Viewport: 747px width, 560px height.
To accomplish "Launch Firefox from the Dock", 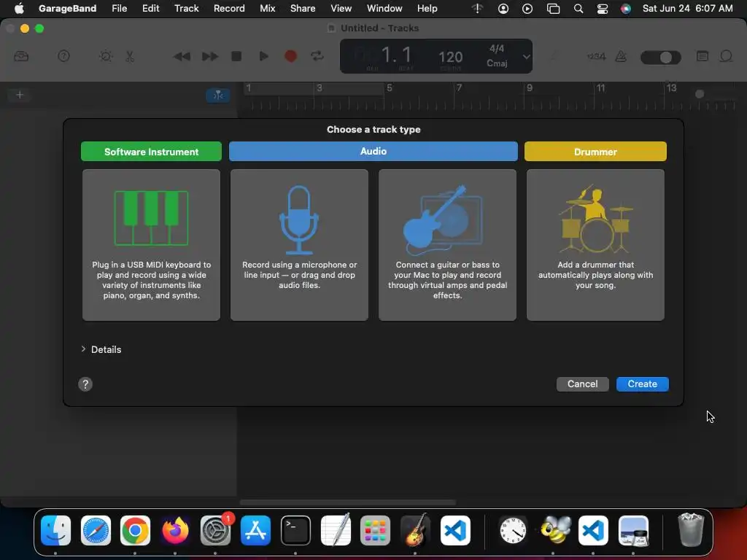I will pyautogui.click(x=175, y=530).
